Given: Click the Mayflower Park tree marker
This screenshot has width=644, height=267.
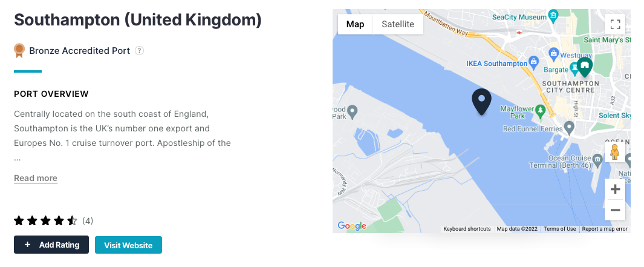Looking at the screenshot, I should coord(541,110).
